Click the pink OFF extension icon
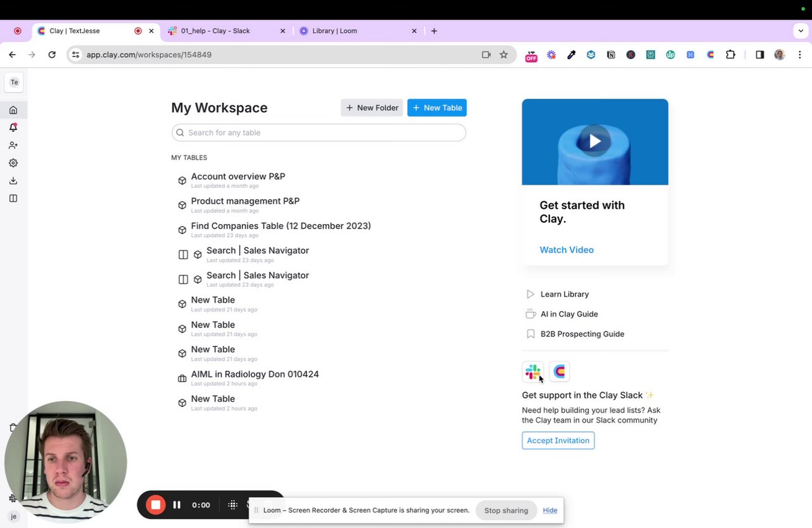 [x=532, y=55]
